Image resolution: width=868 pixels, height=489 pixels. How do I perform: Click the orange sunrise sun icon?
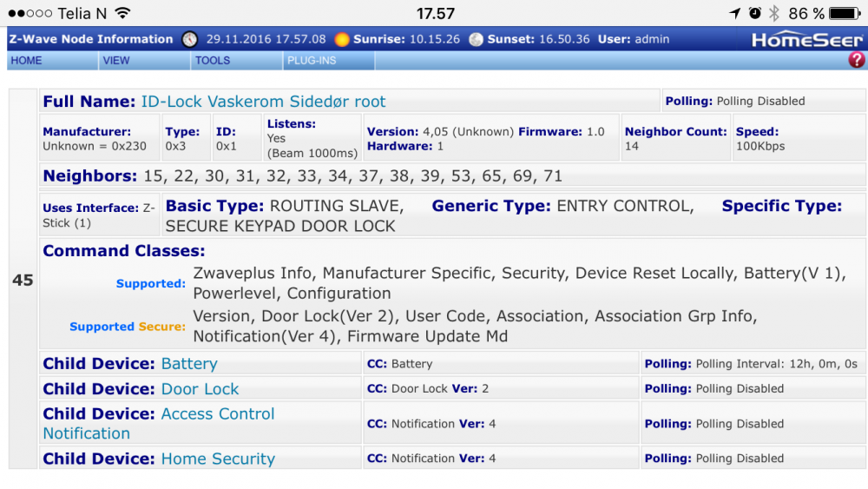click(342, 39)
